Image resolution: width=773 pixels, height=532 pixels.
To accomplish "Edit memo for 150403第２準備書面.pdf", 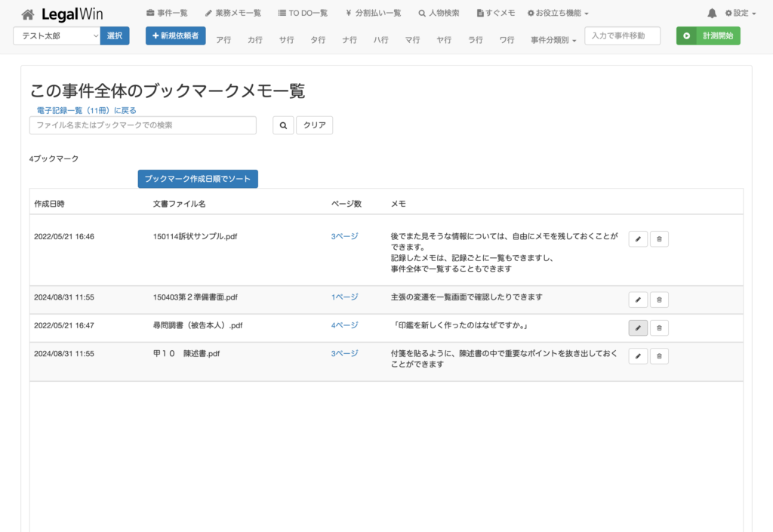I will 638,300.
